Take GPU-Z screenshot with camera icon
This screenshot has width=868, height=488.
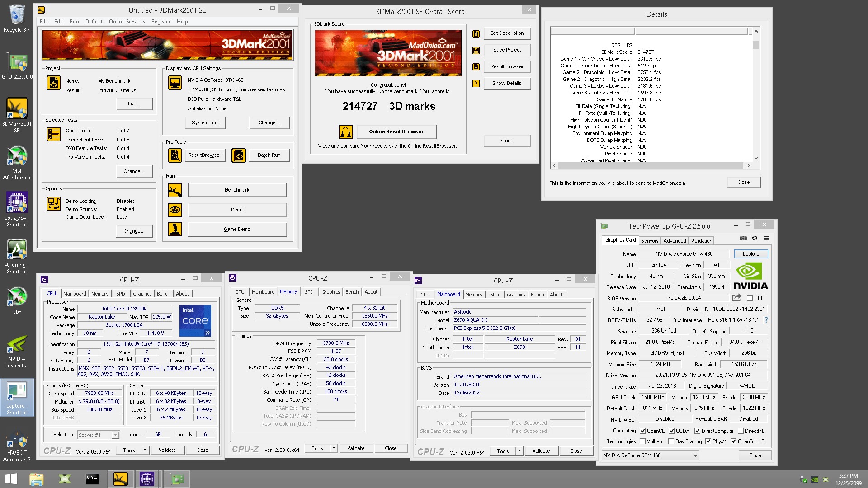click(x=743, y=239)
